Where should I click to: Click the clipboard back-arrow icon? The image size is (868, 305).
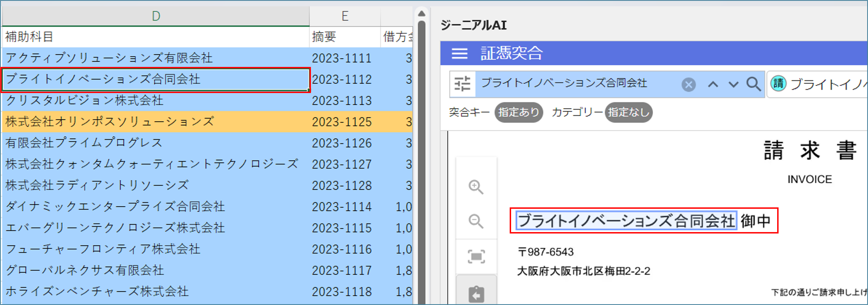476,294
